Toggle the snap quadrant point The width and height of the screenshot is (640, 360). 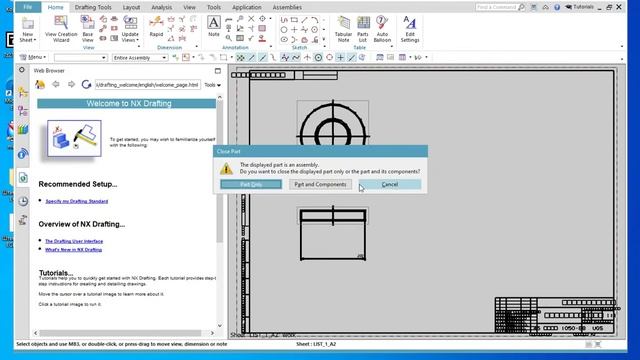329,58
